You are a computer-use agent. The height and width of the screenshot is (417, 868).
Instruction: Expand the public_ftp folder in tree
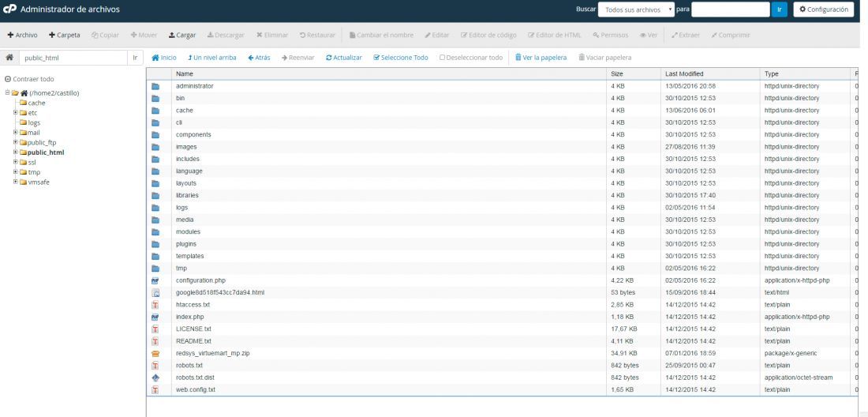coord(16,142)
